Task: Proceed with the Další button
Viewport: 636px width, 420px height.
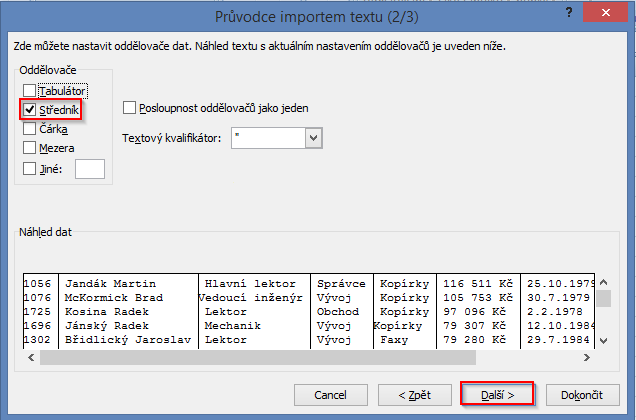Action: (x=497, y=394)
